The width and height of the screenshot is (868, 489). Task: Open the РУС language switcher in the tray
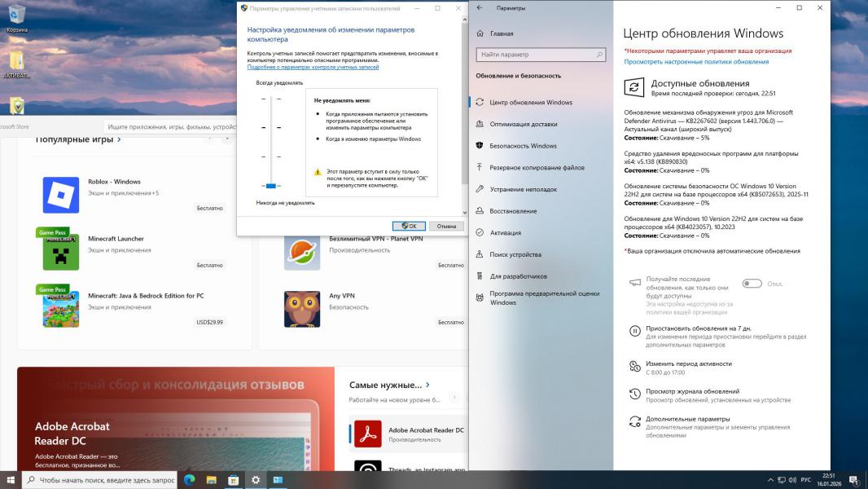(x=804, y=480)
